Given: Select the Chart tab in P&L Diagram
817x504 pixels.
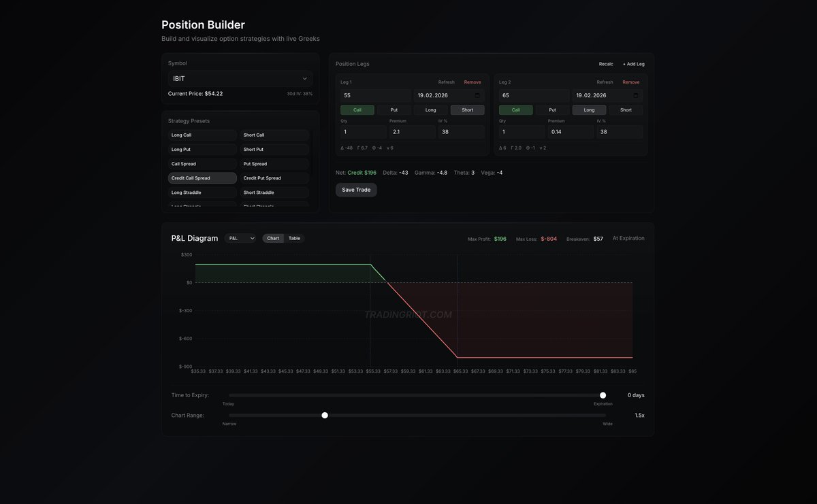Looking at the screenshot, I should (x=273, y=238).
